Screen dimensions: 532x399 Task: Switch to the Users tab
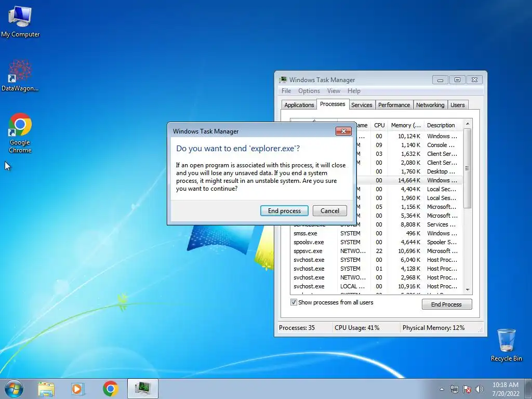tap(457, 105)
